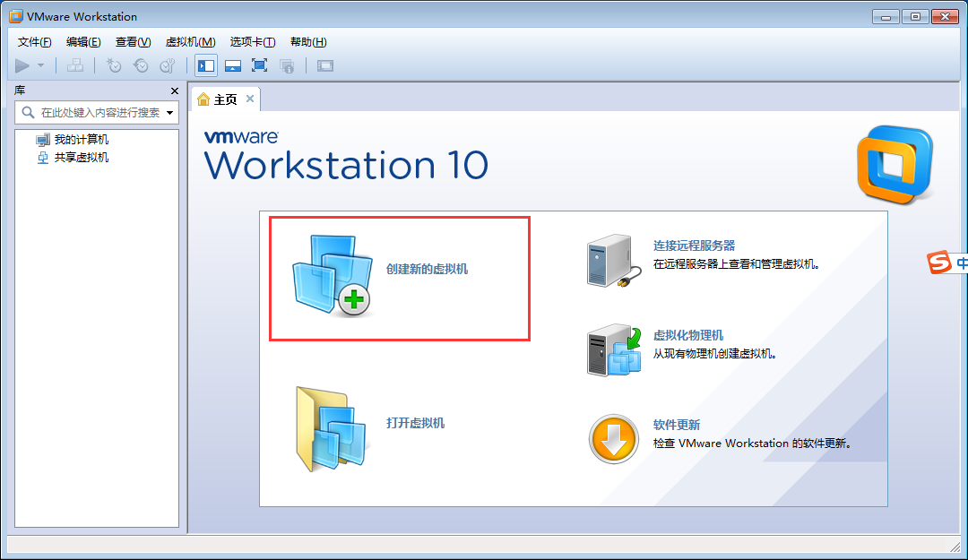Click the console view toolbar icon
The height and width of the screenshot is (560, 968).
coord(324,65)
